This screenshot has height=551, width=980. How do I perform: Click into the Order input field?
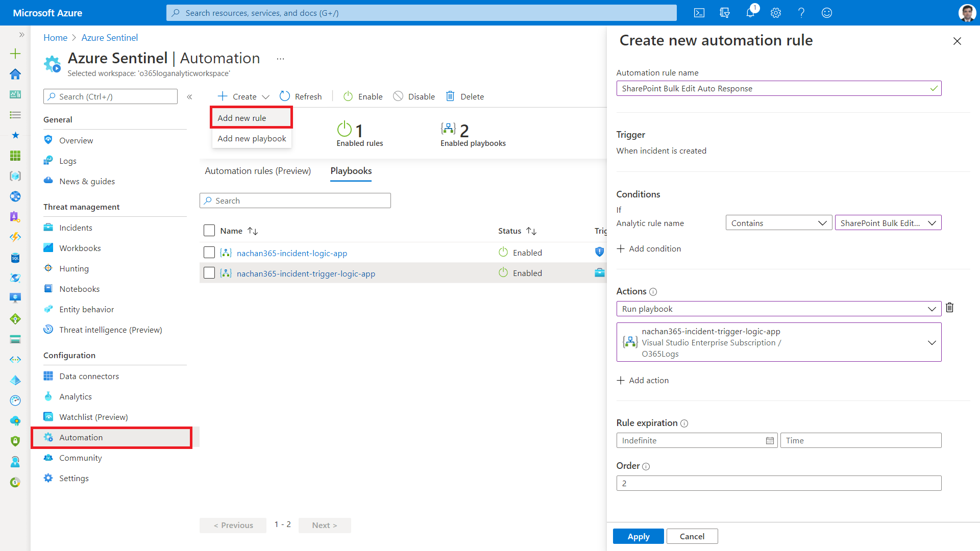pos(778,483)
